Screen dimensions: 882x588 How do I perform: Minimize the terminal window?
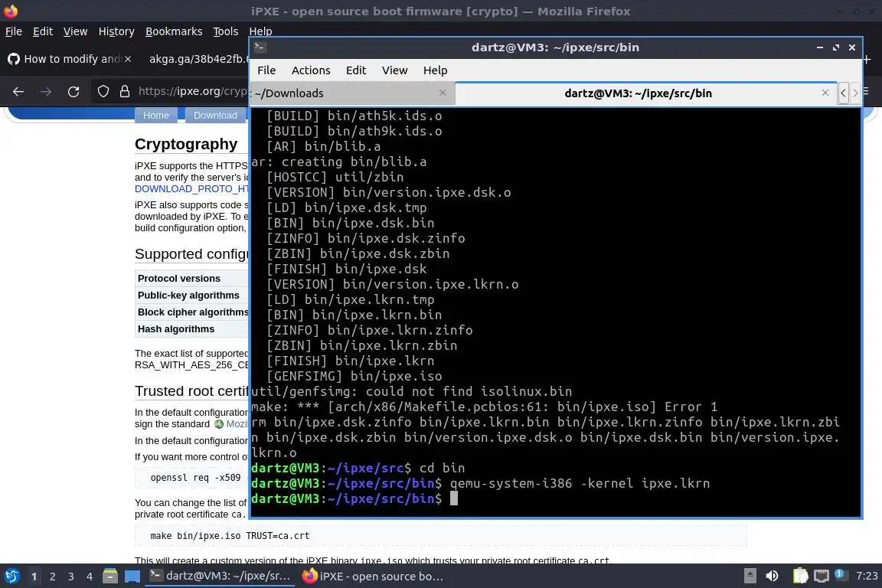[819, 47]
